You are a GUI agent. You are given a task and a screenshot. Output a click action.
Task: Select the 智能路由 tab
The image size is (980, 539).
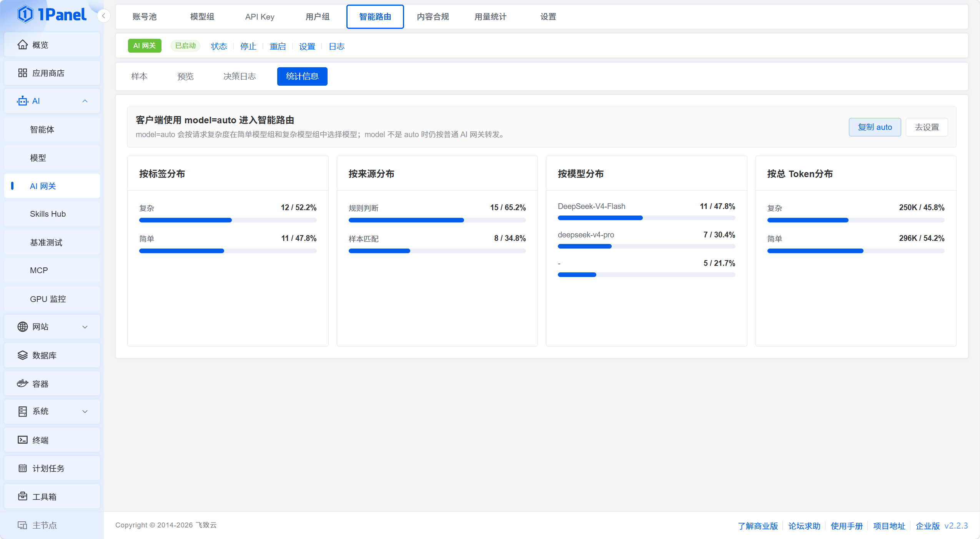pos(375,17)
